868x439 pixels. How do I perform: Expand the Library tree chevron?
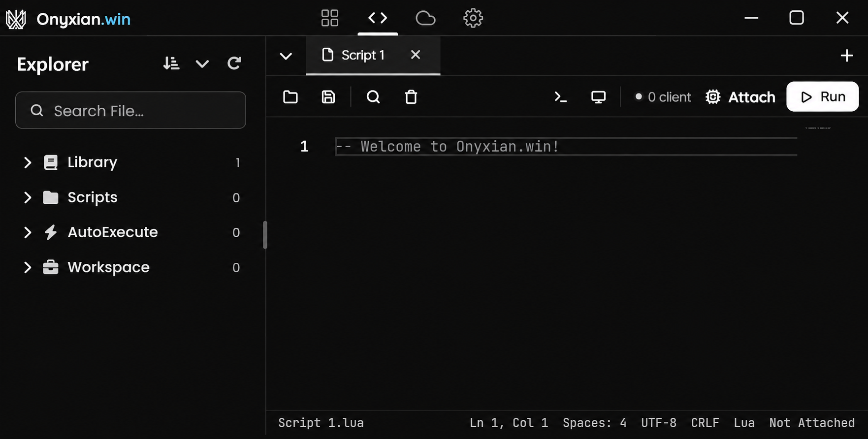pos(28,162)
